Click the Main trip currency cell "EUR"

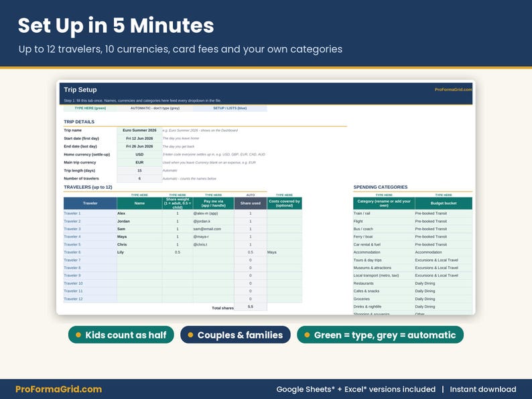(139, 163)
